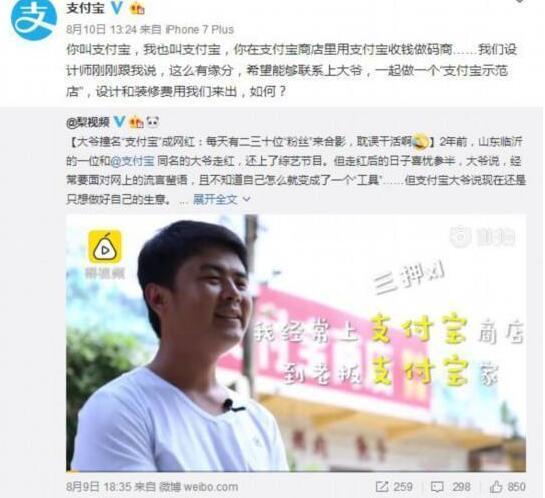This screenshot has height=498, width=545.
Task: Click the chevron arrow after 展开全文
Action: click(x=246, y=199)
